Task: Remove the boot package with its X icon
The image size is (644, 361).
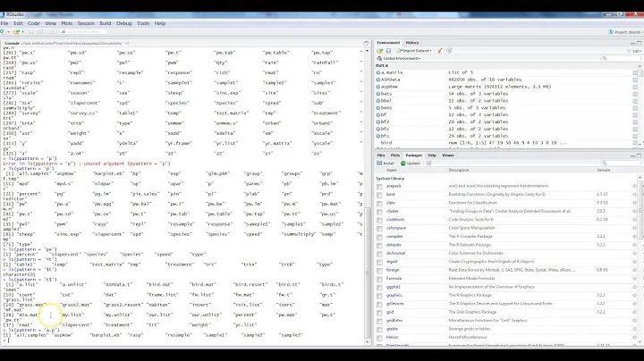Action: pos(634,195)
